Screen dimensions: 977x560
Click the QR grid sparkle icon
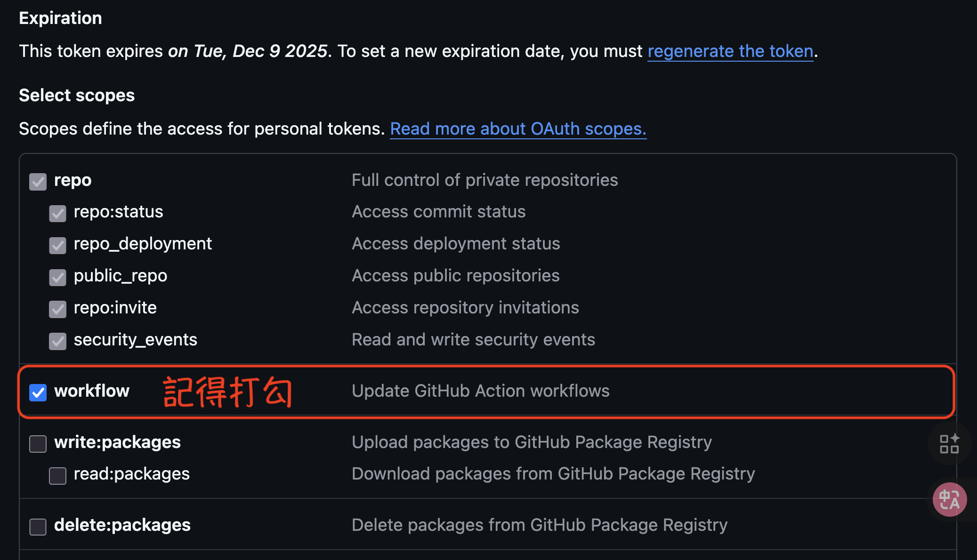point(949,444)
